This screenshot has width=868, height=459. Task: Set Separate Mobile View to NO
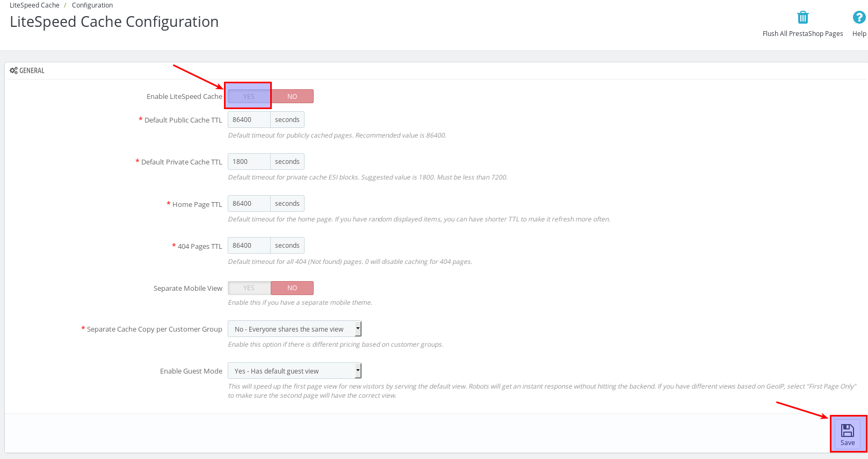292,288
